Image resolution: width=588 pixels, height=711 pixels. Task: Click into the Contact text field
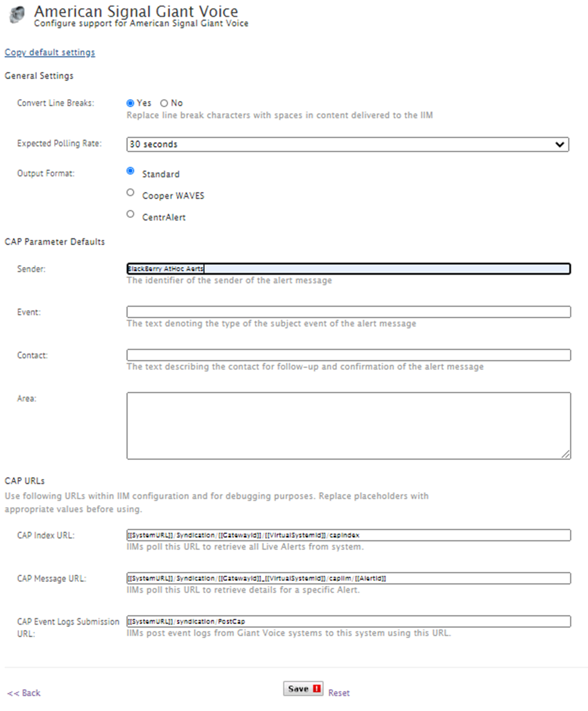coord(349,355)
